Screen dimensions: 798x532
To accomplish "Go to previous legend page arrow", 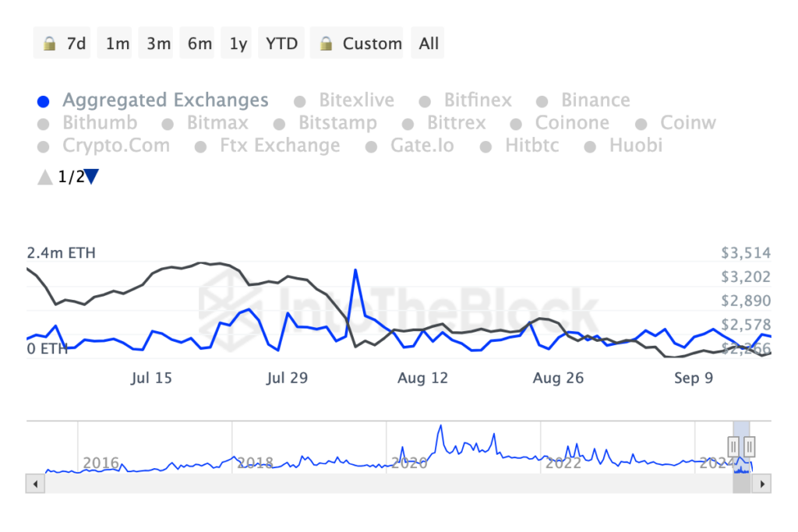I will tap(45, 177).
